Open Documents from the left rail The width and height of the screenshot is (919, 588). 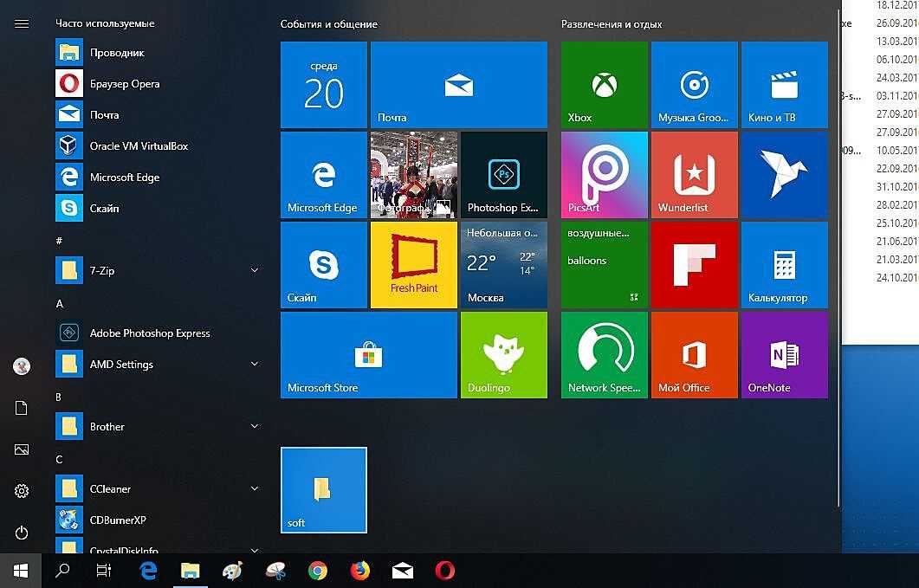click(x=22, y=408)
